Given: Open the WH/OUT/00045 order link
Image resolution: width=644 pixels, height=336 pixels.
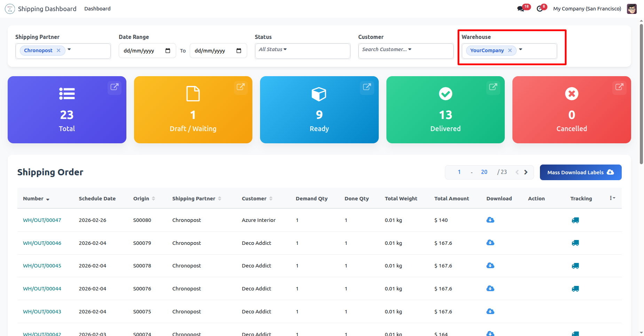Looking at the screenshot, I should coord(42,266).
